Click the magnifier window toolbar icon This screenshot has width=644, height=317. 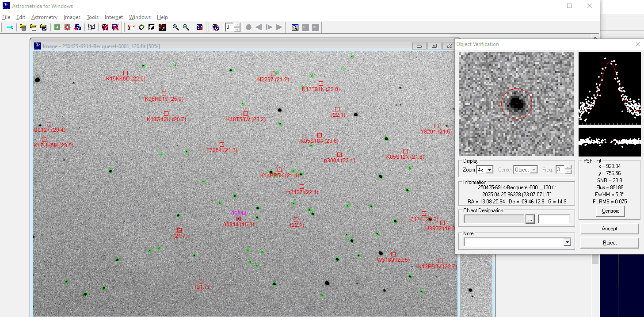pyautogui.click(x=295, y=27)
